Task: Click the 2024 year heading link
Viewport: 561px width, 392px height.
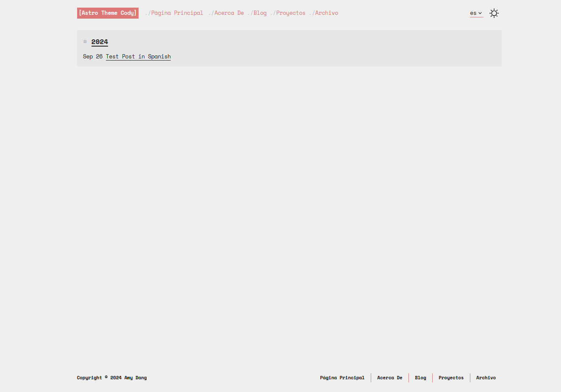Action: tap(100, 42)
